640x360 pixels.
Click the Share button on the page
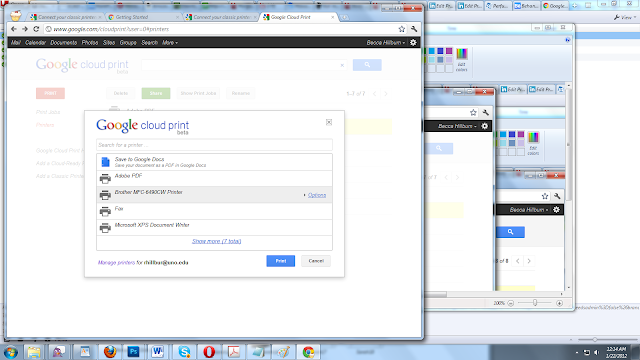coord(156,93)
